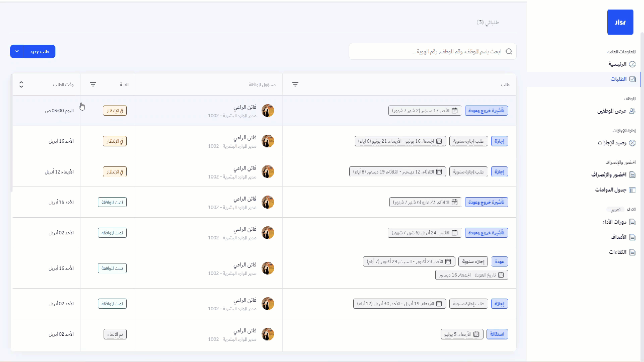Click the عرض الموظفين people icon
The width and height of the screenshot is (644, 362).
tap(632, 111)
